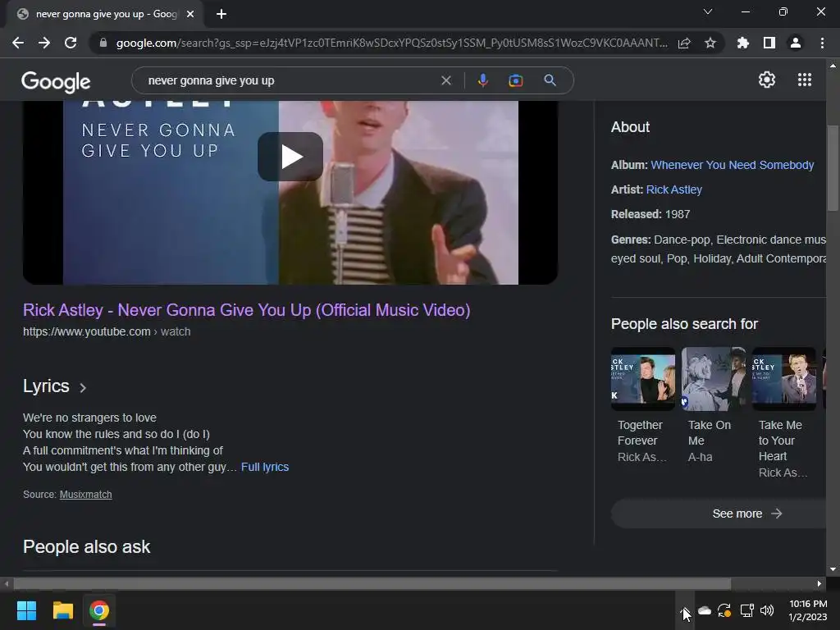Close the 'never gonna give you up' tab
The height and width of the screenshot is (630, 840).
190,14
